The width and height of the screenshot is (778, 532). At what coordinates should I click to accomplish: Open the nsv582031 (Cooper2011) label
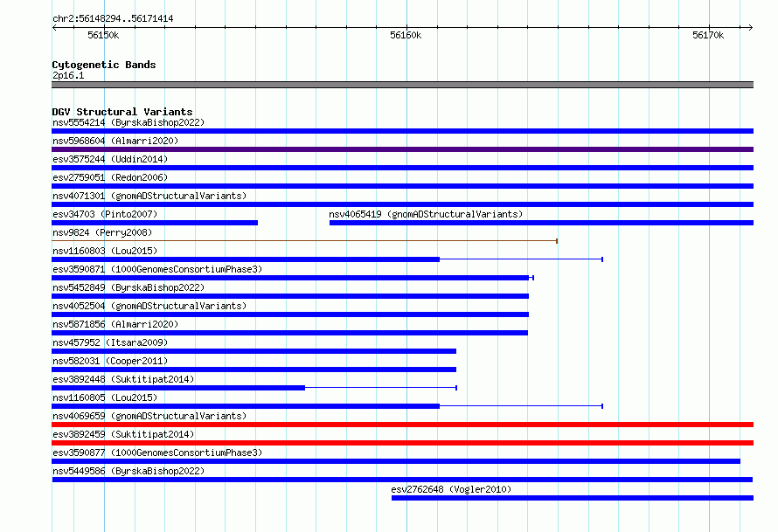[110, 361]
